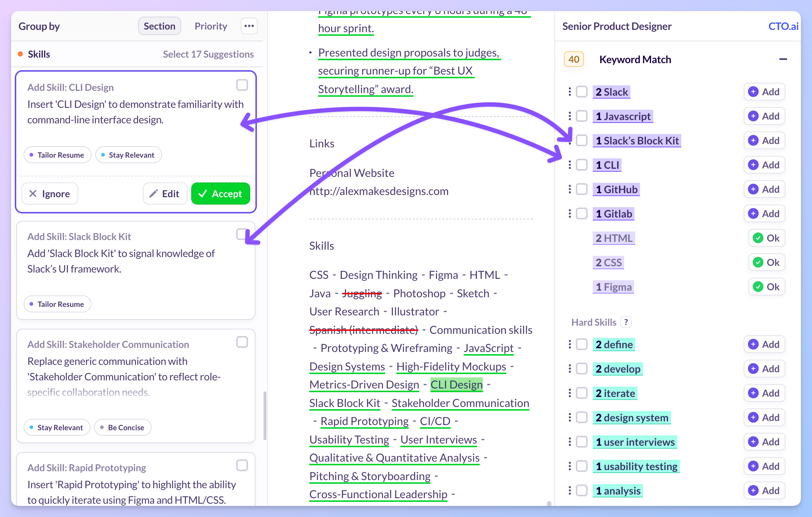This screenshot has width=812, height=517.
Task: Click the highlighted CLI Design skill in resume
Action: coord(457,384)
